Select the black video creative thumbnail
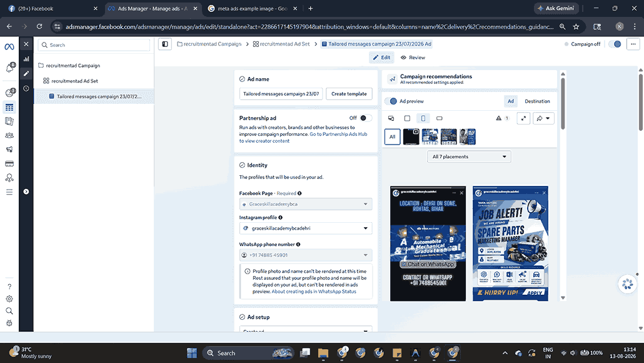The image size is (644, 363). pyautogui.click(x=411, y=137)
